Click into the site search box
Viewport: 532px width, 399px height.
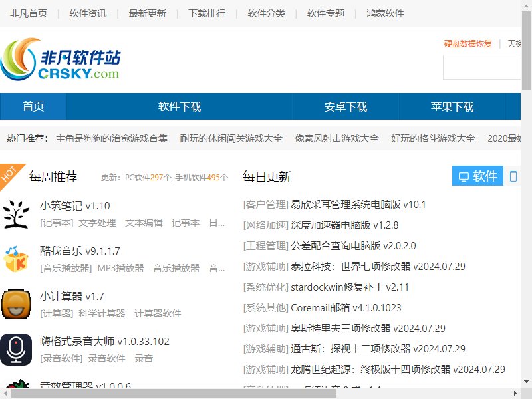click(481, 67)
